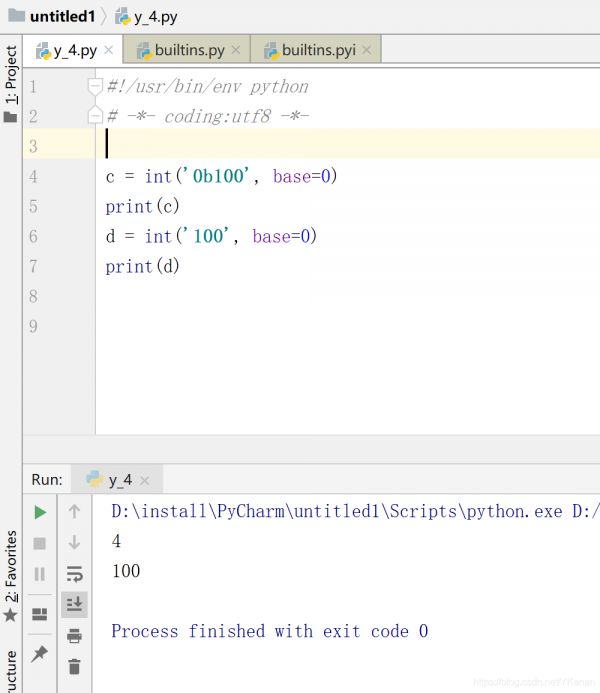
Task: Collapse the comment fold at line 1
Action: click(x=95, y=86)
